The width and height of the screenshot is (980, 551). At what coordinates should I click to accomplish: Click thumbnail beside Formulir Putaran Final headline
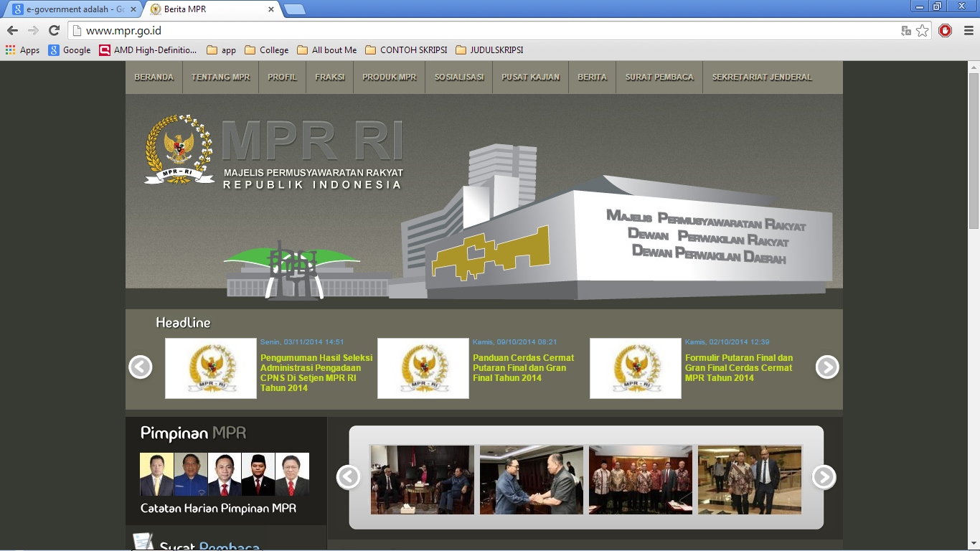pos(636,368)
